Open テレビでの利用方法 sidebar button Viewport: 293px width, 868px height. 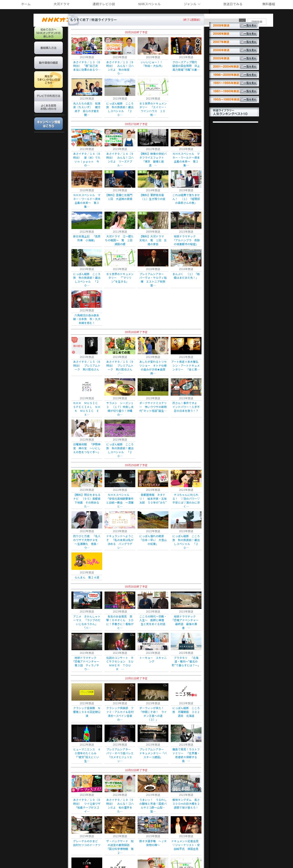pyautogui.click(x=49, y=96)
